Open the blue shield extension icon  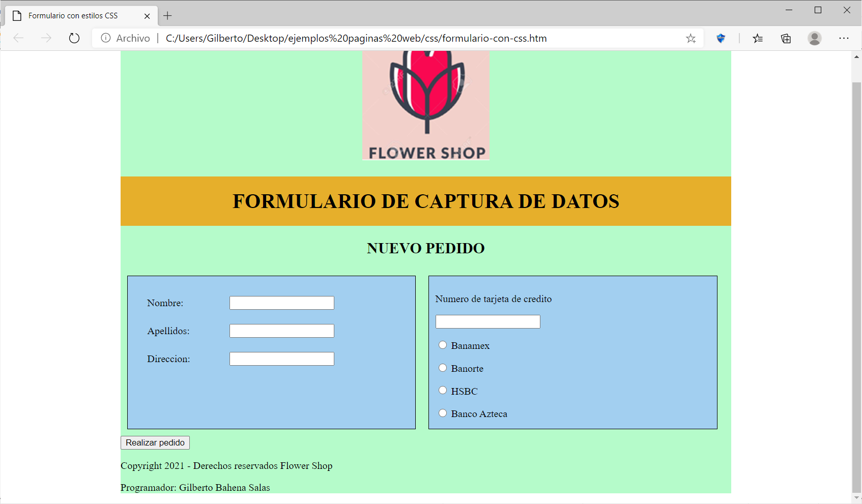pyautogui.click(x=721, y=38)
